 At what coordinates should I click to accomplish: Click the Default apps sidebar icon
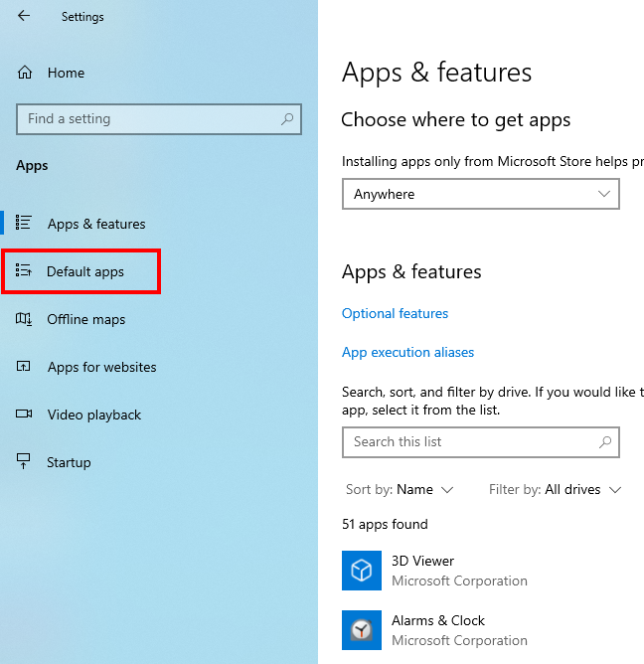tap(23, 269)
